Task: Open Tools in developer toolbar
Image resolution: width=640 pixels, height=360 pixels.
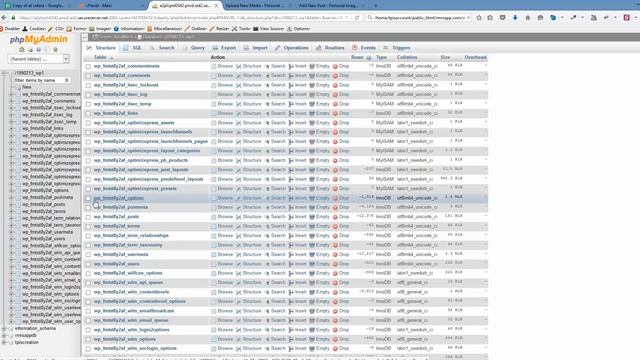Action: pyautogui.click(x=242, y=29)
